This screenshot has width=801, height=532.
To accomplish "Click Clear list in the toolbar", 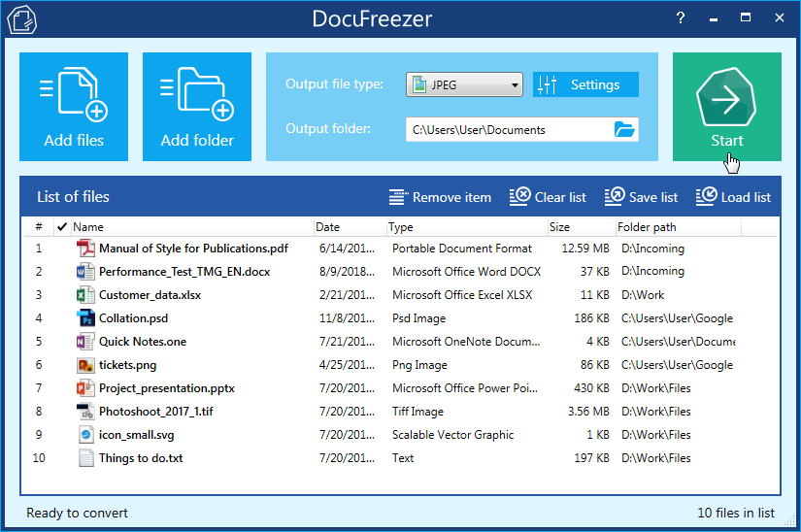I will (548, 197).
